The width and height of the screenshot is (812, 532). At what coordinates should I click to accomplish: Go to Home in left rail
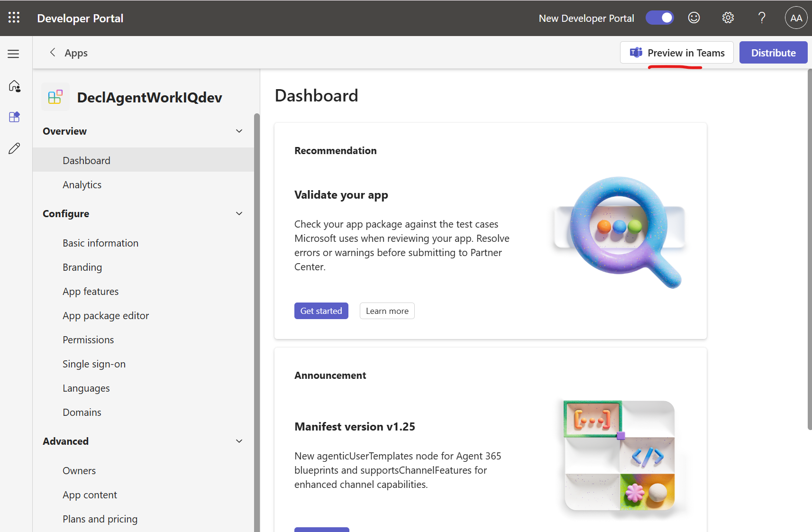[14, 86]
